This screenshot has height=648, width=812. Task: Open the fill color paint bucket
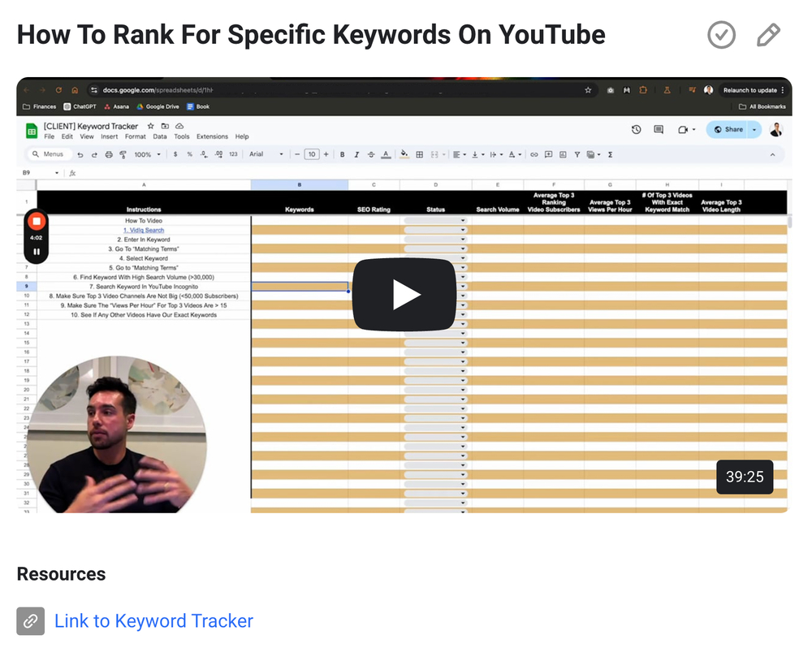point(405,154)
